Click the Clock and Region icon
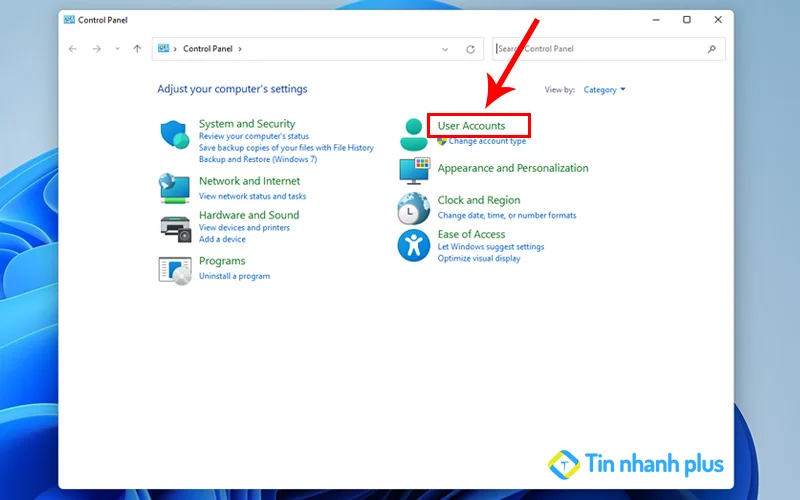 tap(413, 208)
